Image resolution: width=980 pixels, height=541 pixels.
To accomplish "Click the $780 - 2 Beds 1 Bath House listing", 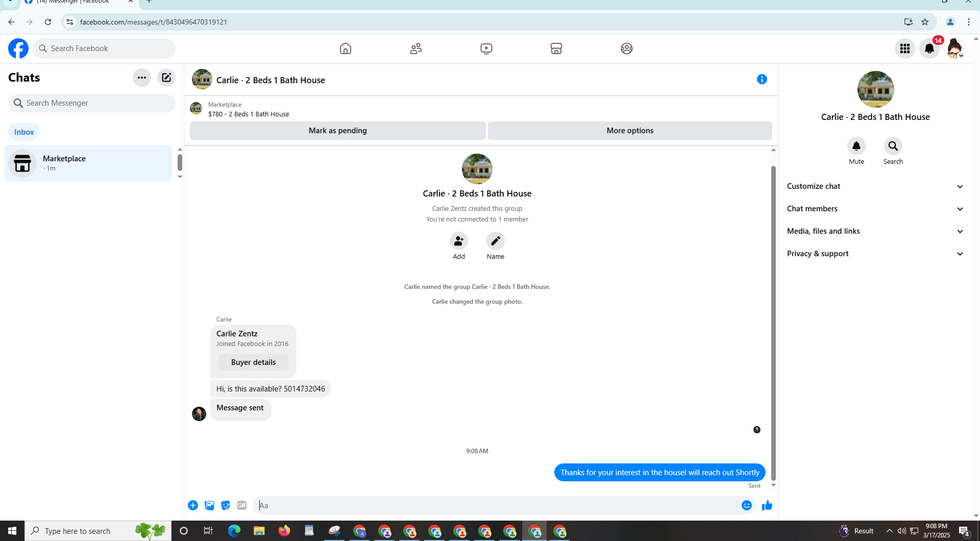I will point(249,114).
